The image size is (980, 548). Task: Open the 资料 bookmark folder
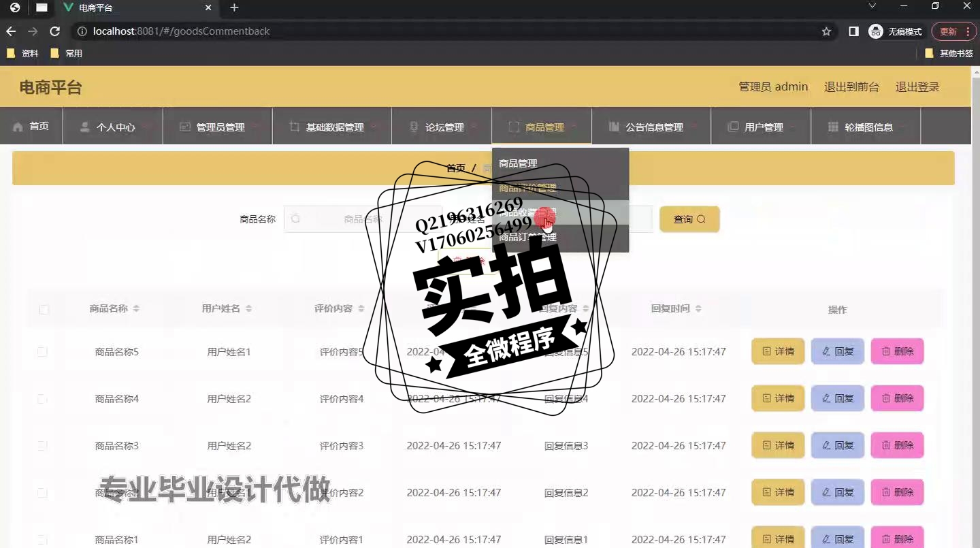tap(22, 53)
